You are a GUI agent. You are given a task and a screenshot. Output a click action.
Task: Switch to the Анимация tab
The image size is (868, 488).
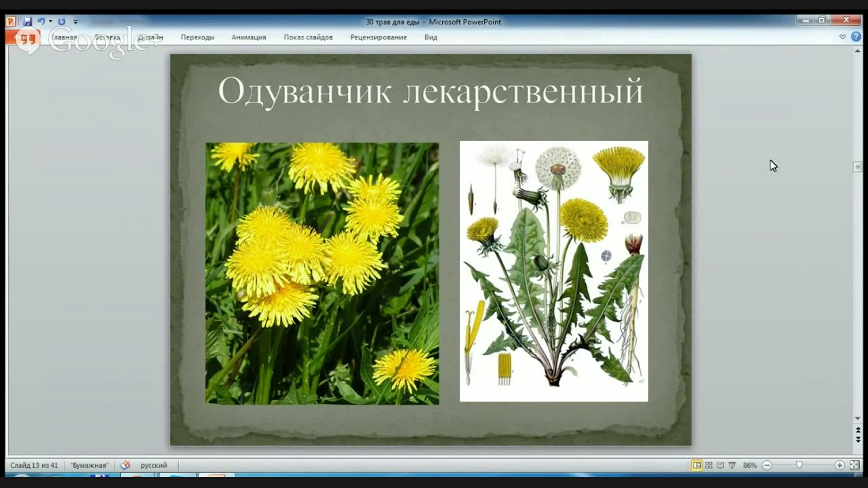coord(249,37)
